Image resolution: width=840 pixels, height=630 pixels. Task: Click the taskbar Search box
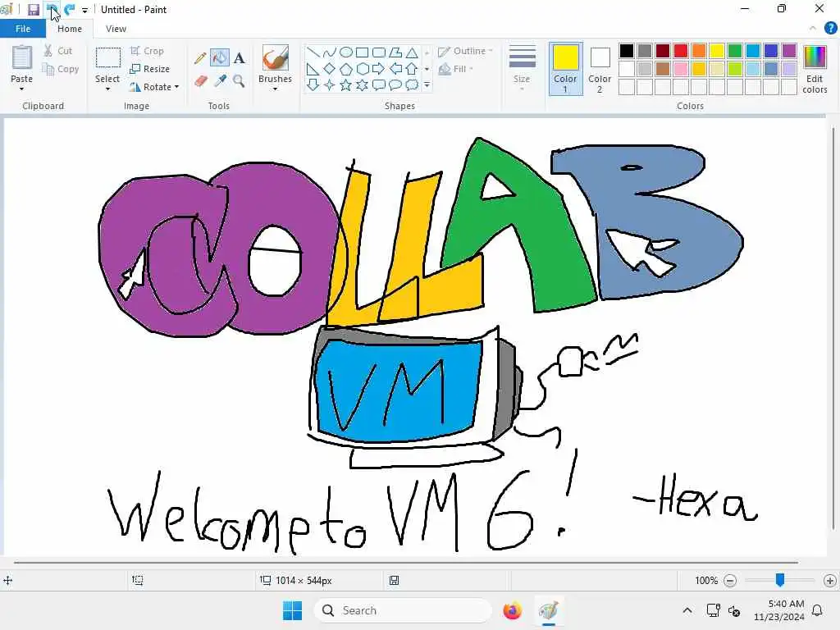403,610
